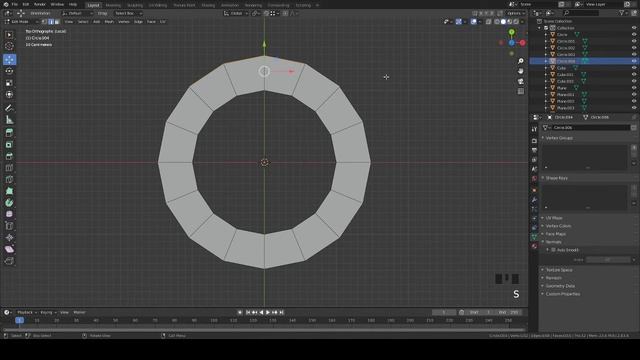Expand the Circle.002 outliner row
Image resolution: width=640 pixels, height=360 pixels.
pos(546,48)
